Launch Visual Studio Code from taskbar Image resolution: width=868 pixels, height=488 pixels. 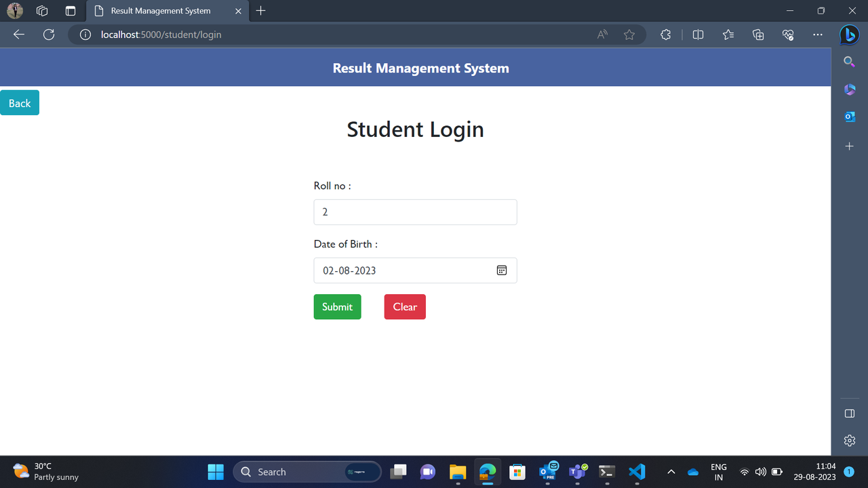636,472
